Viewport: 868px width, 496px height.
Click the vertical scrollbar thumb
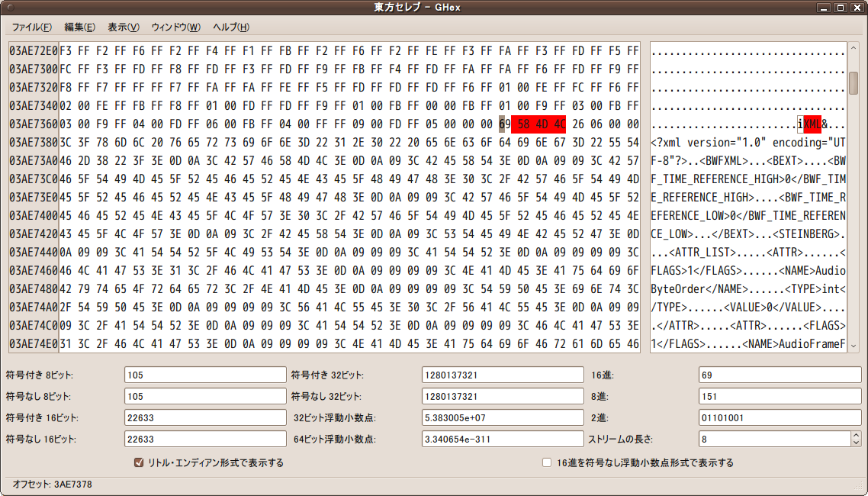(853, 82)
